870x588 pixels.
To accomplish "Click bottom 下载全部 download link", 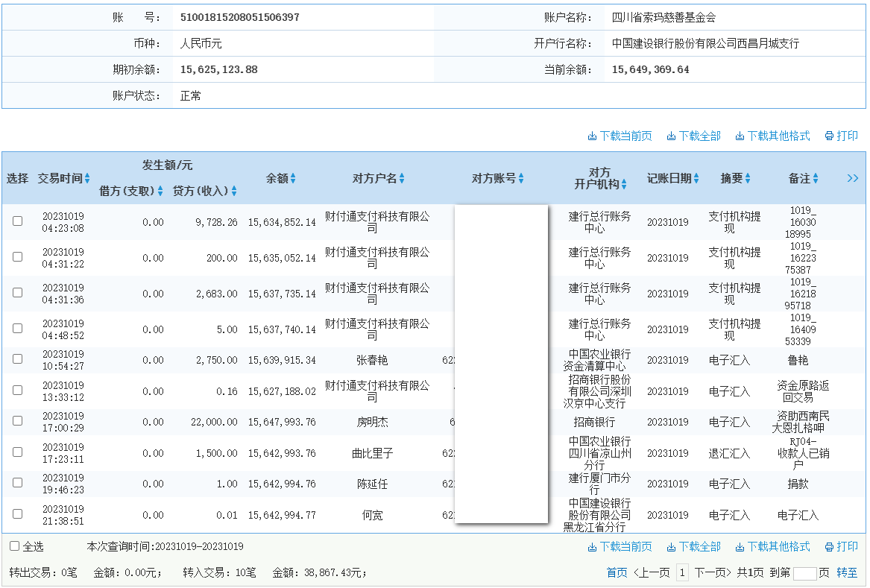I will coord(693,547).
